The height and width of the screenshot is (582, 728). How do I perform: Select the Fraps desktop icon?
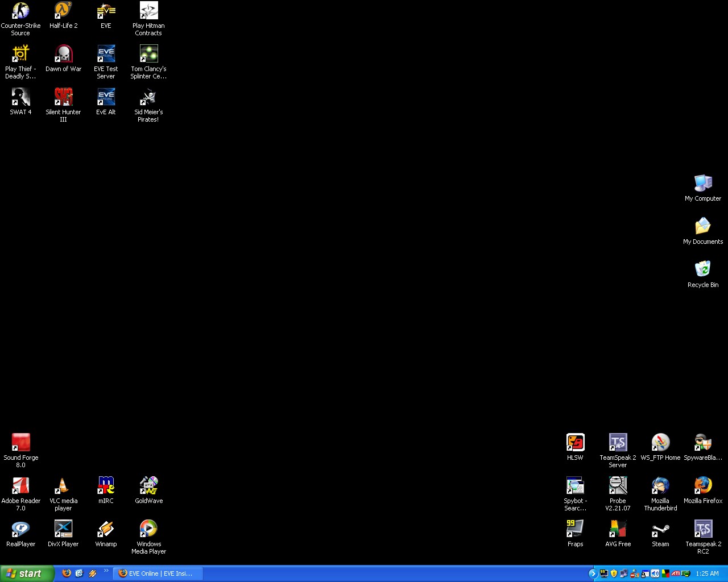[x=575, y=534]
